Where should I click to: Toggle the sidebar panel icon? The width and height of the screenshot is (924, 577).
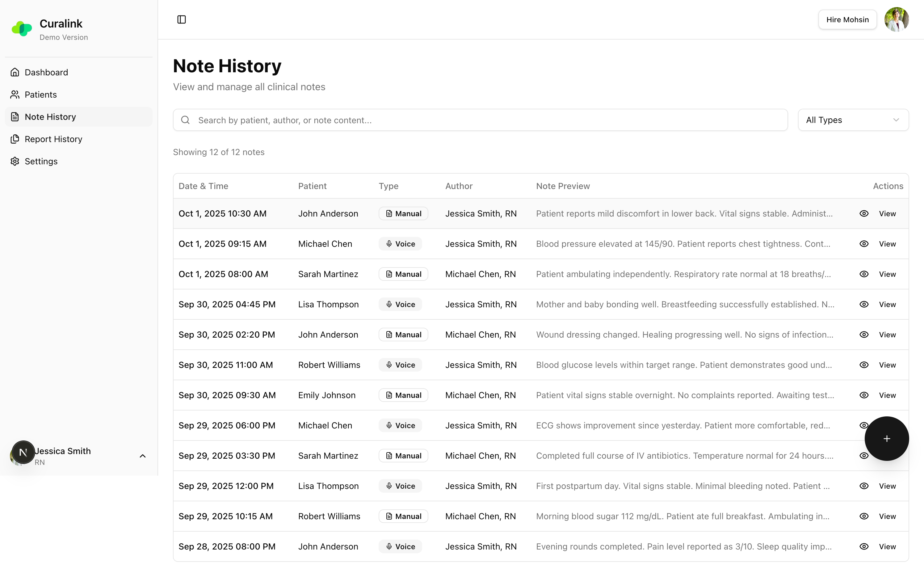click(x=182, y=19)
